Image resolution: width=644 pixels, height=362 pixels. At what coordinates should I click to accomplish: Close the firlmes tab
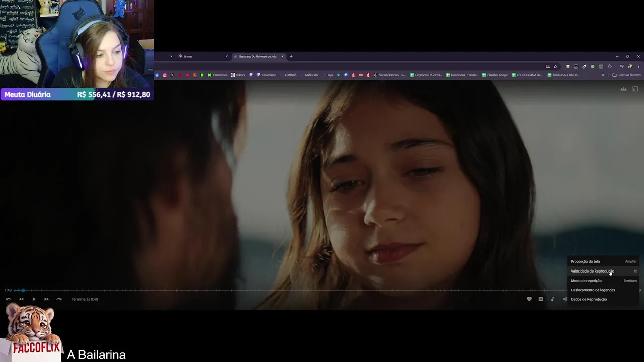pyautogui.click(x=227, y=56)
